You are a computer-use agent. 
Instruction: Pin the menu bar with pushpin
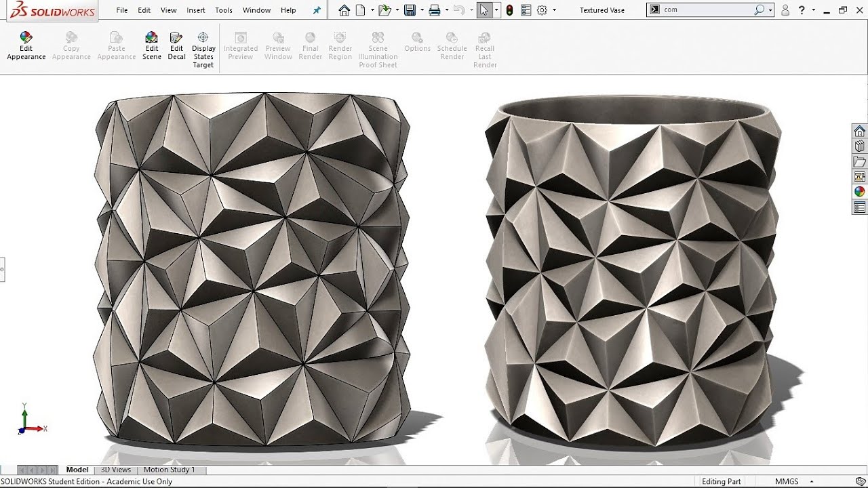[x=317, y=10]
